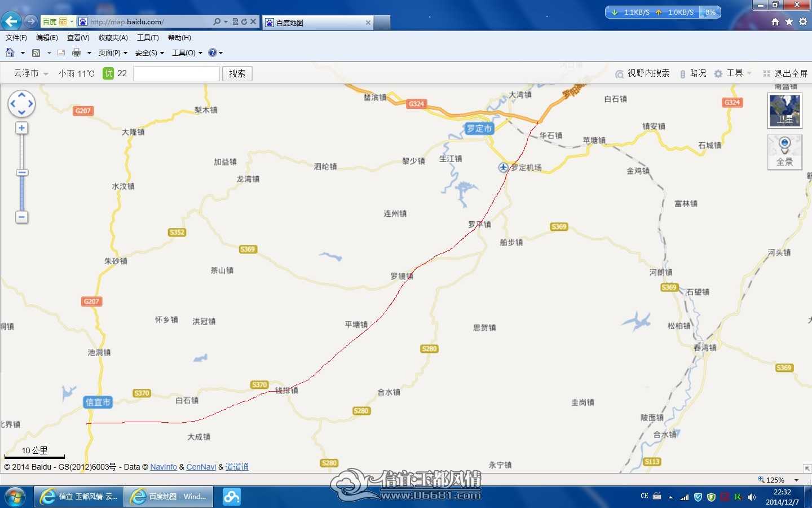812x508 pixels.
Task: Open the 安全(S) dropdown menu
Action: [149, 52]
